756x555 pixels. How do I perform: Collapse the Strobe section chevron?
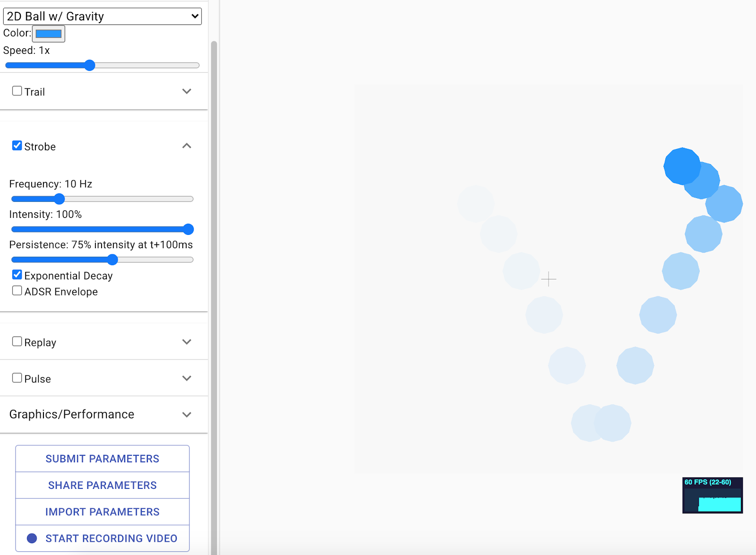187,146
